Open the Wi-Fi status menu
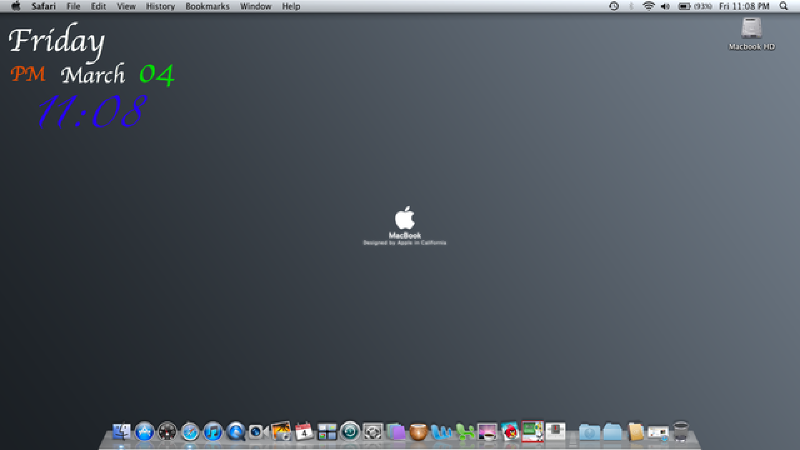 tap(648, 6)
